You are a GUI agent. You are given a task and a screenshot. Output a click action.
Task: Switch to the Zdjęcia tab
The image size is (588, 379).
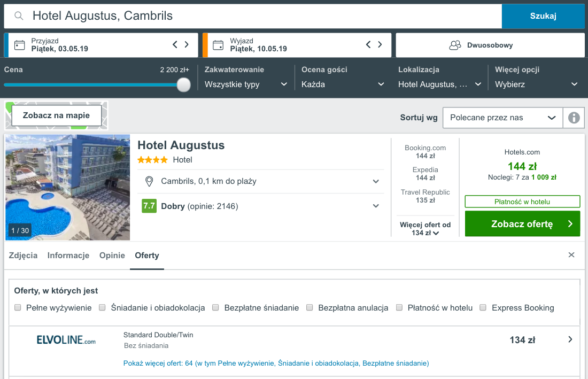point(23,256)
